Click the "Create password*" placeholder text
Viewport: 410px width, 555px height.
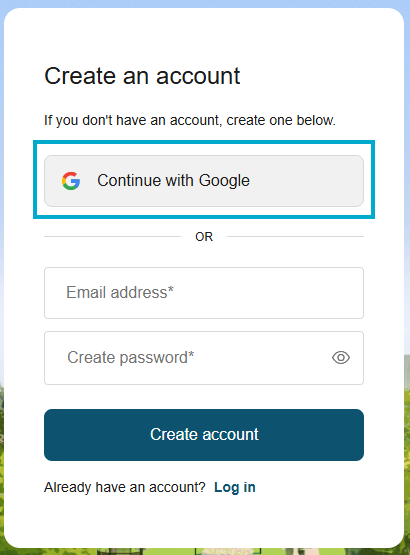131,357
